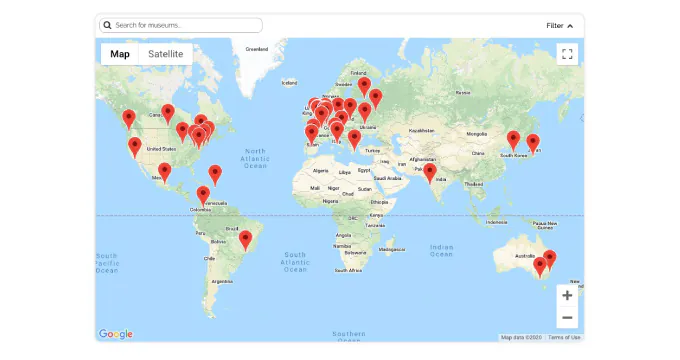Screen dimensions: 680x360
Task: Collapse the Filter chevron
Action: [x=570, y=26]
